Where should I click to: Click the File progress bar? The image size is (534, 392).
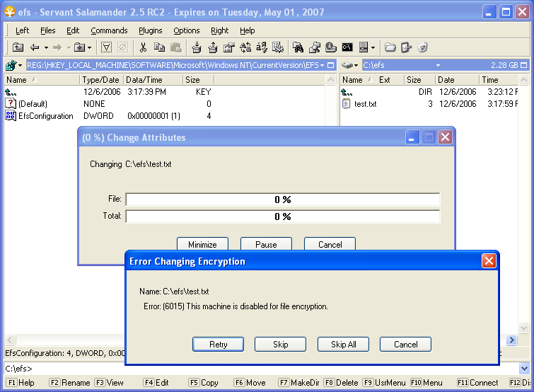[283, 200]
